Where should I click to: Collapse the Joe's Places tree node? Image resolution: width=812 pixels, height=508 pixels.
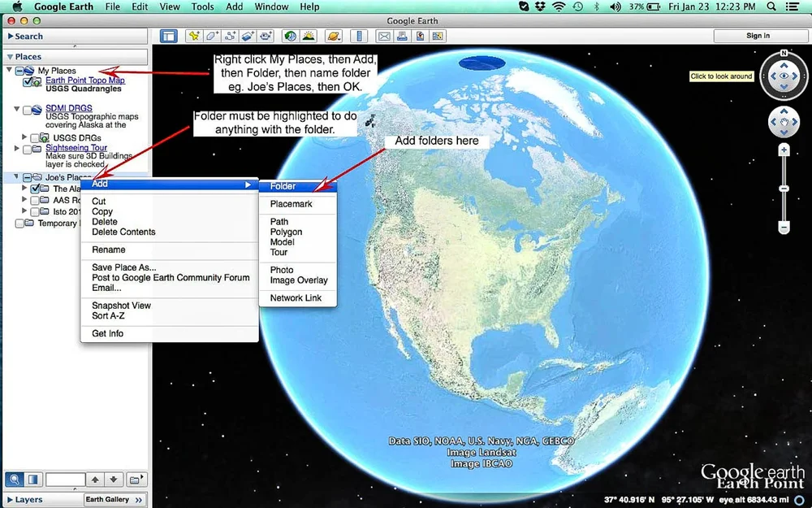click(x=16, y=176)
